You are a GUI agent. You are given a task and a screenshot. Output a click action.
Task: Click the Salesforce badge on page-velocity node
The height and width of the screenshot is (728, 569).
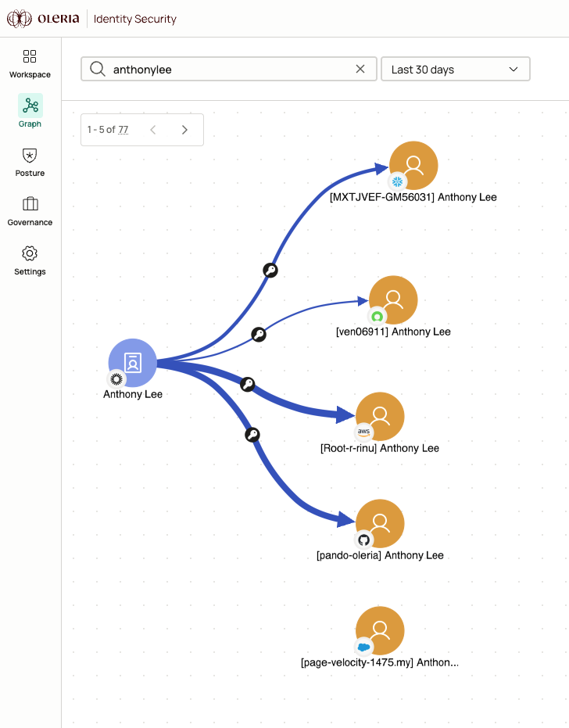click(x=364, y=647)
